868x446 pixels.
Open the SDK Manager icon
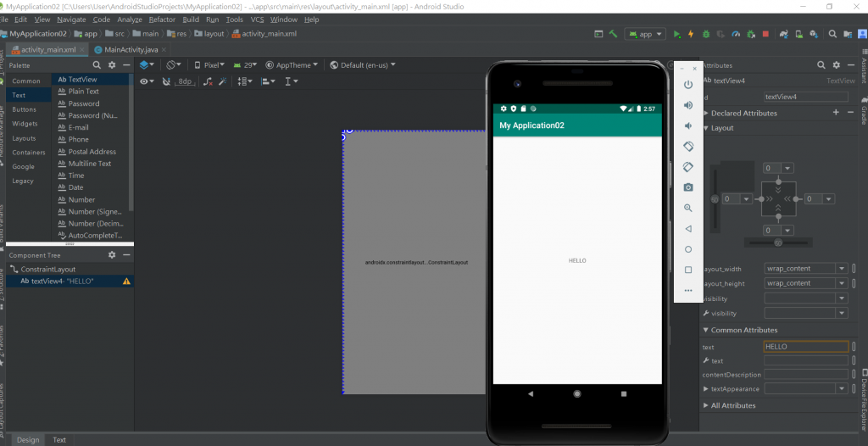pos(814,34)
